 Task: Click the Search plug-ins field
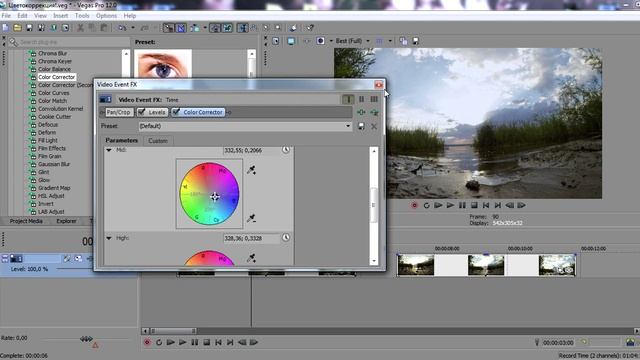69,42
